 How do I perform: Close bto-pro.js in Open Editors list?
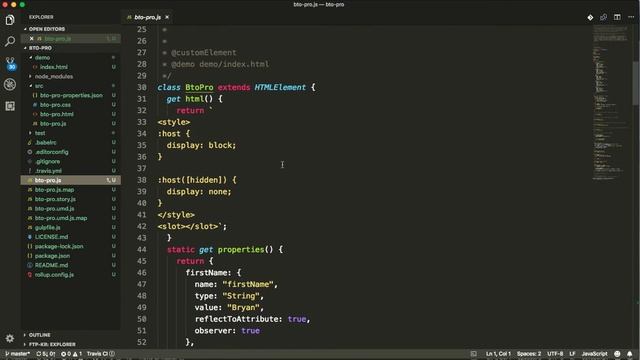pyautogui.click(x=31, y=38)
